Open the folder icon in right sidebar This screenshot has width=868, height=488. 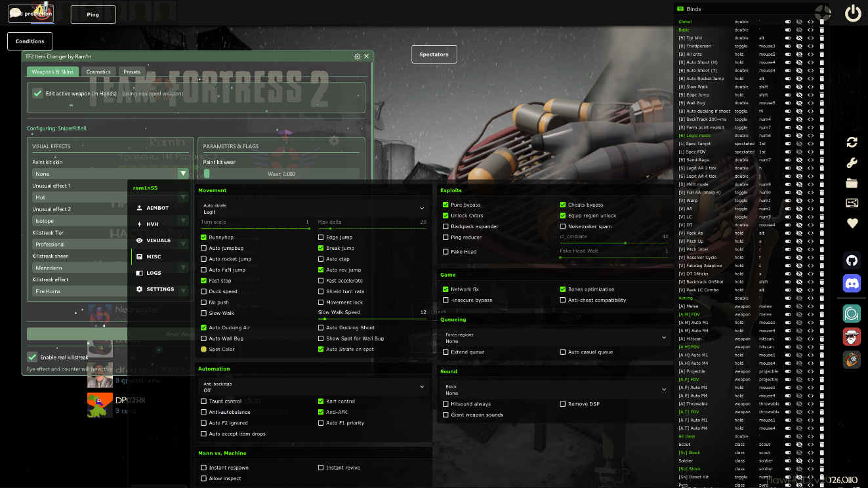coord(852,183)
